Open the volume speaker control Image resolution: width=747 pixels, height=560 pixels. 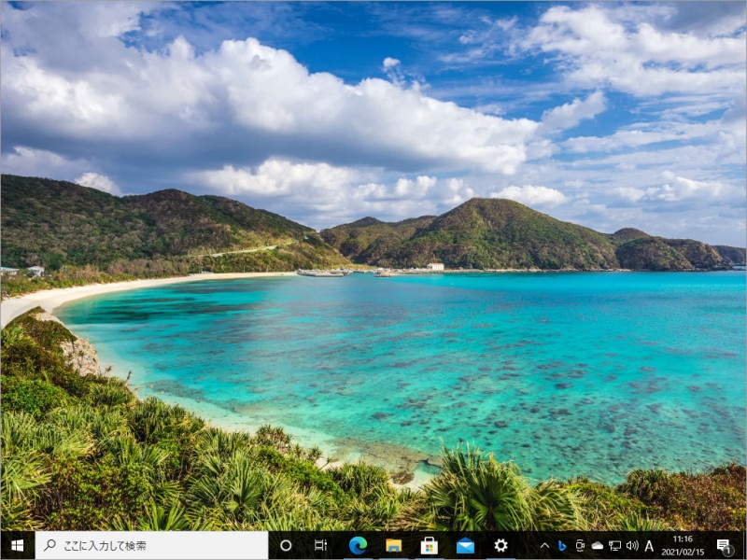(x=632, y=545)
